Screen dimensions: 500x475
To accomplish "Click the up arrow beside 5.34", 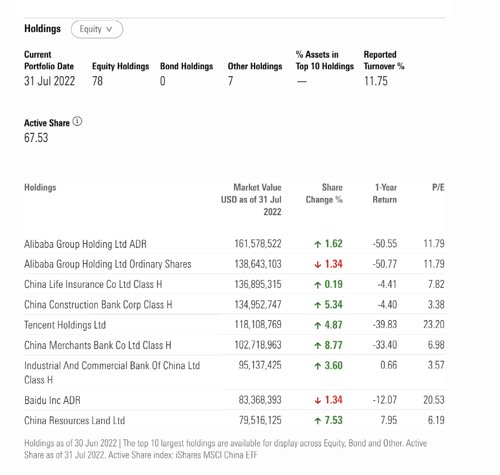I will click(317, 305).
